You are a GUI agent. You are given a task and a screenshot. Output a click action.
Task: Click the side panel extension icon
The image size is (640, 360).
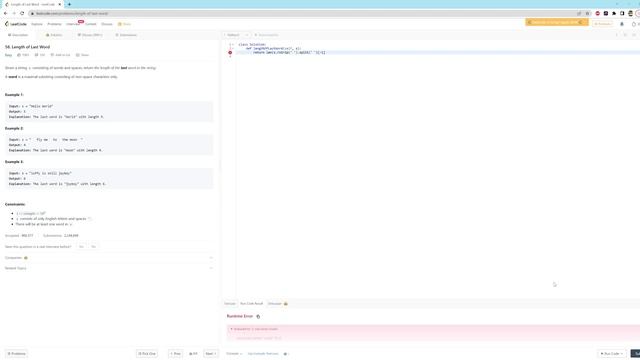tap(622, 13)
